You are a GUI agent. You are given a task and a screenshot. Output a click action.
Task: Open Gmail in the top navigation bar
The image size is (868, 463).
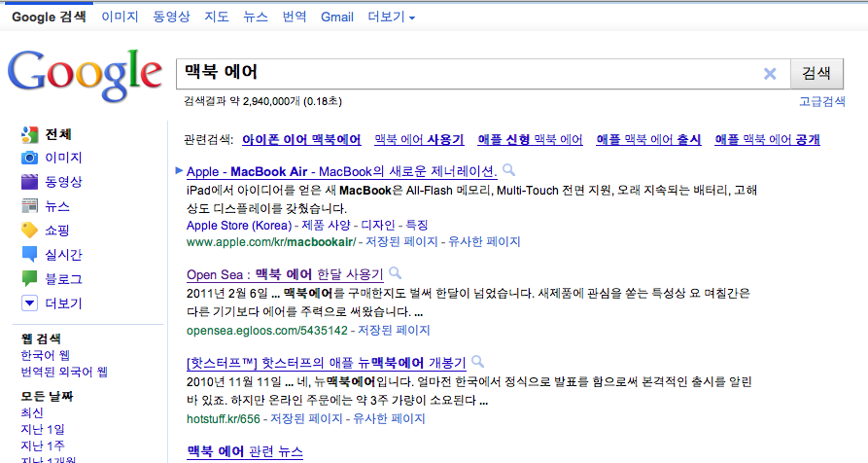tap(337, 18)
